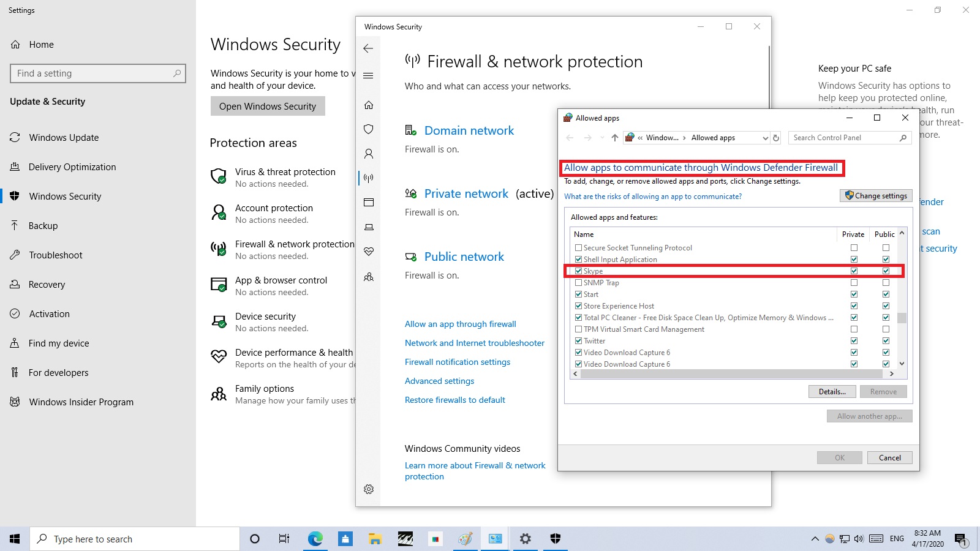Click the Up arrow in Allowed apps
The width and height of the screenshot is (980, 551).
point(614,138)
